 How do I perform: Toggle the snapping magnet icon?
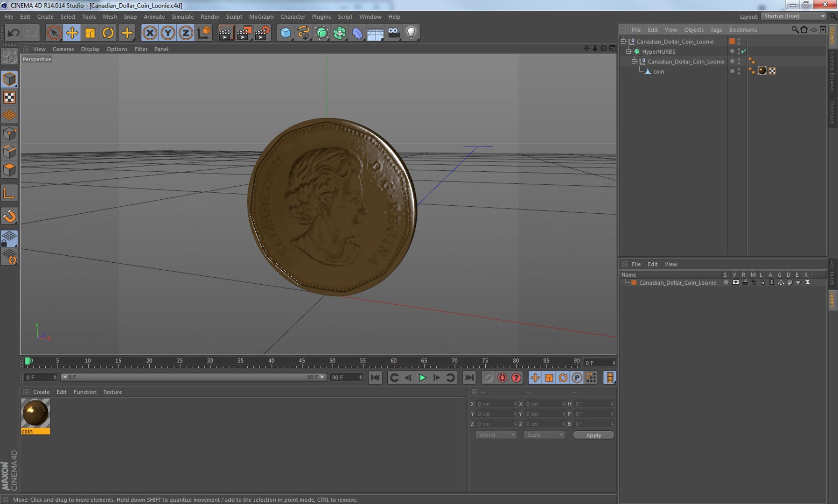pos(9,216)
